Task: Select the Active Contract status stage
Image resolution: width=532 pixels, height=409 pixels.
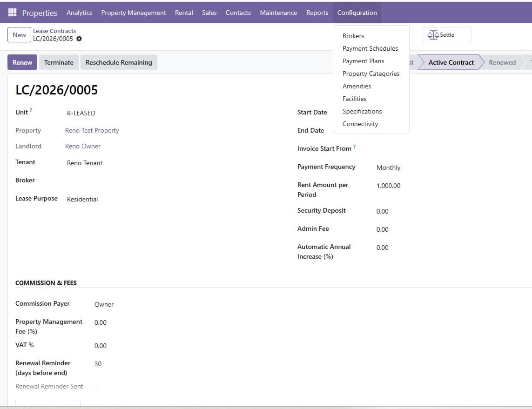Action: tap(451, 62)
